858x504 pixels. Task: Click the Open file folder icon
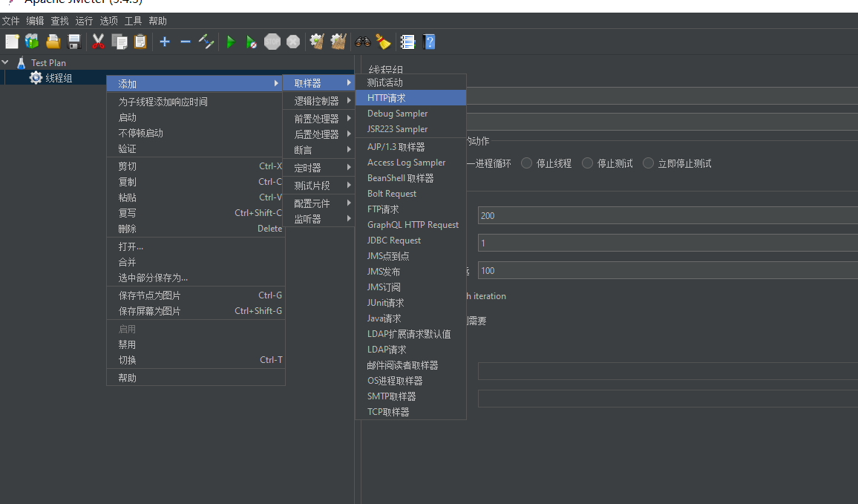tap(53, 42)
